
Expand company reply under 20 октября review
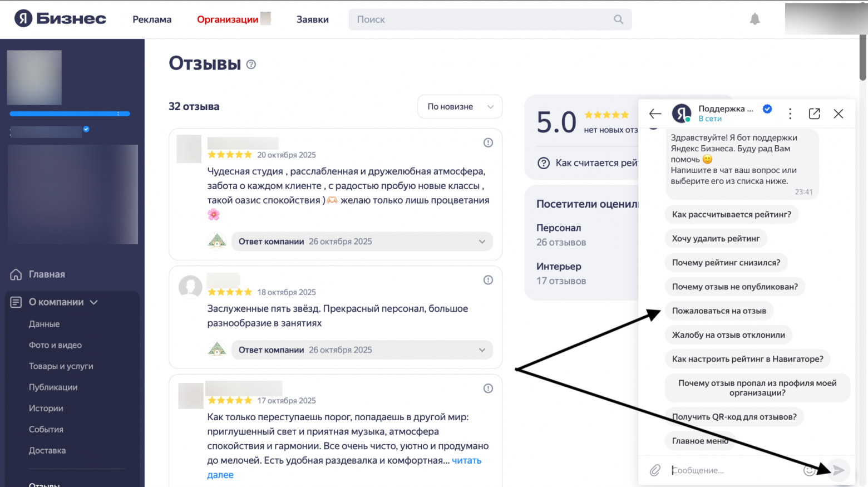[x=362, y=242]
